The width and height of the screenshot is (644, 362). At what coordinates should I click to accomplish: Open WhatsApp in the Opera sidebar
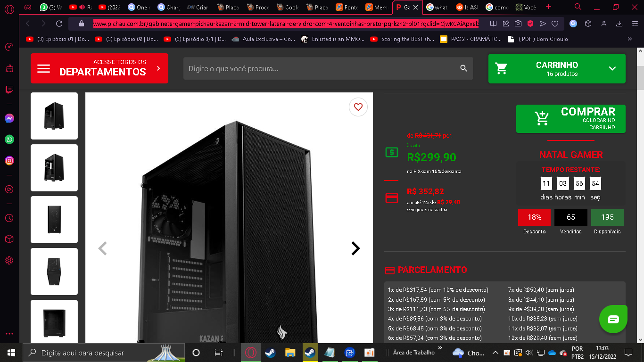click(x=9, y=140)
